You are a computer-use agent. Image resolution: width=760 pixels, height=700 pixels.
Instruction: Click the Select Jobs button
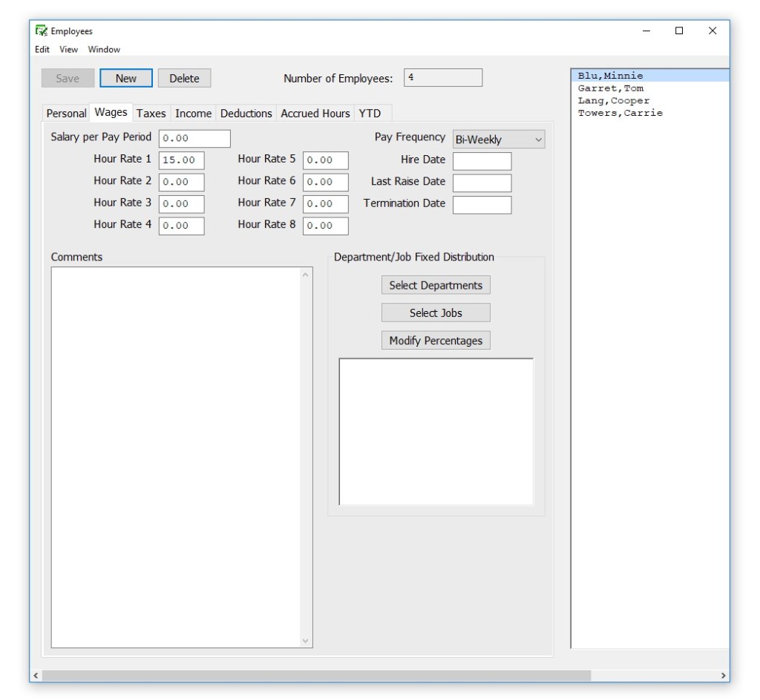(435, 312)
